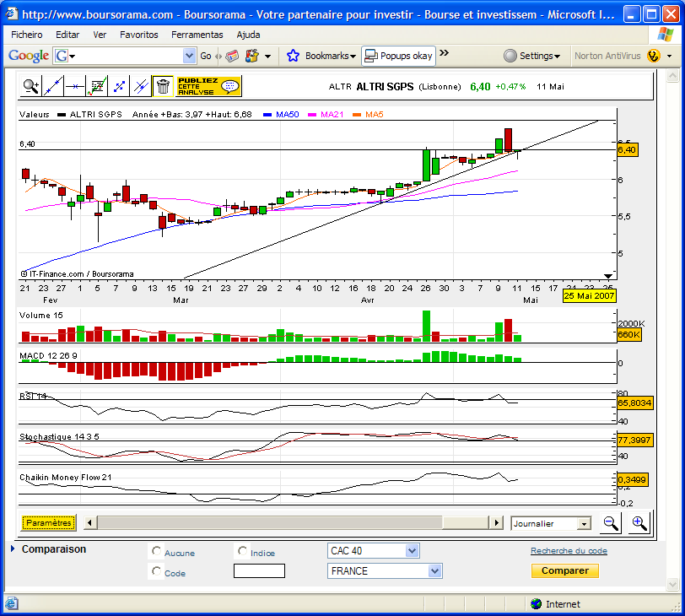Image resolution: width=685 pixels, height=616 pixels.
Task: Open dropdown arrow next to gadget icon
Action: (x=267, y=57)
